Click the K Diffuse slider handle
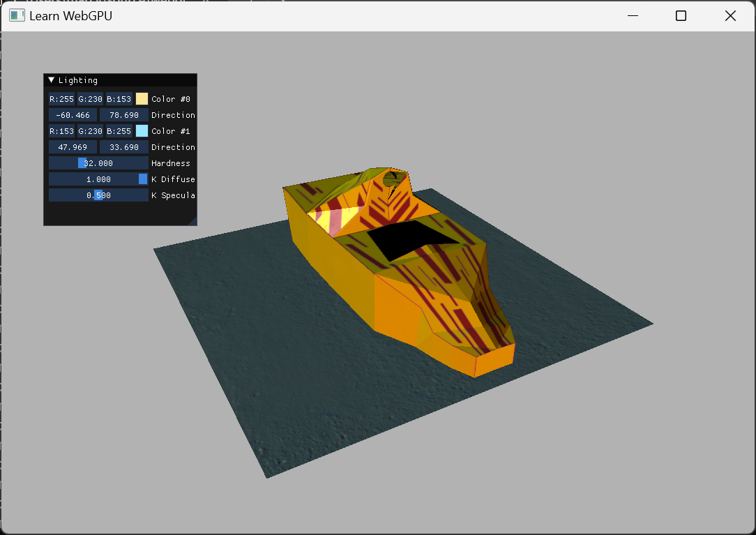The image size is (756, 535). pos(143,179)
